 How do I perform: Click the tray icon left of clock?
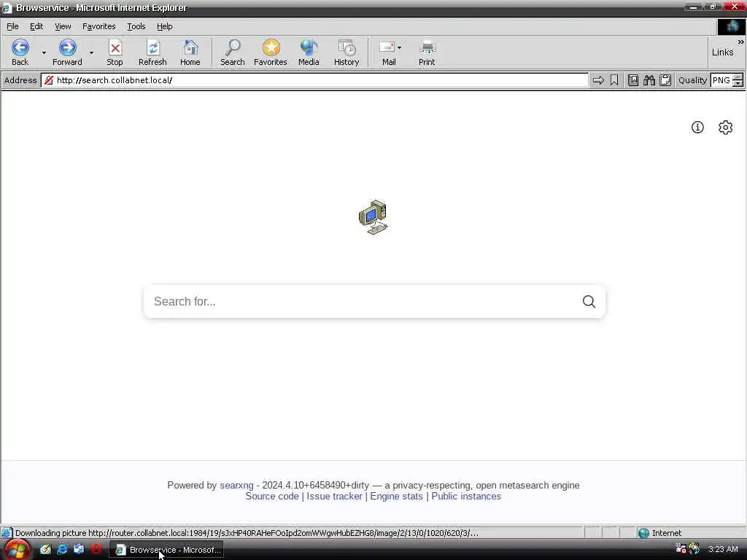click(x=694, y=549)
